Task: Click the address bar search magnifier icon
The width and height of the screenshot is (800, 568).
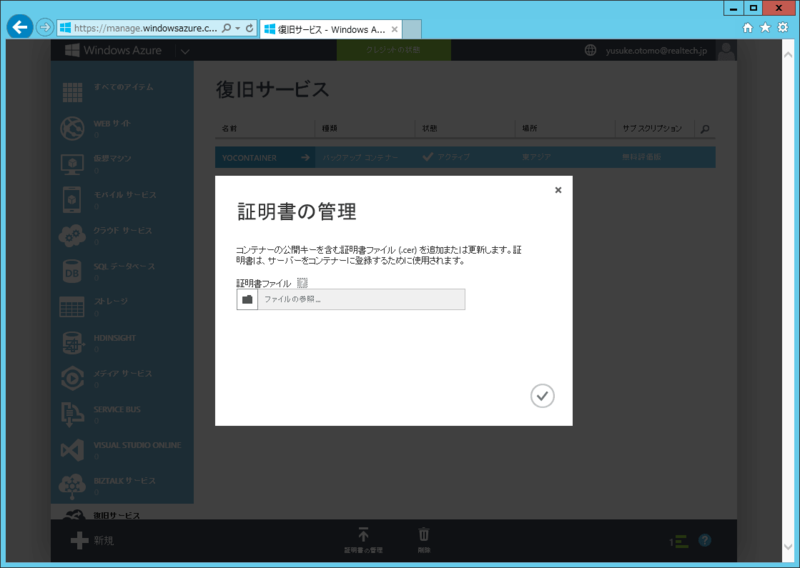Action: coord(227,28)
